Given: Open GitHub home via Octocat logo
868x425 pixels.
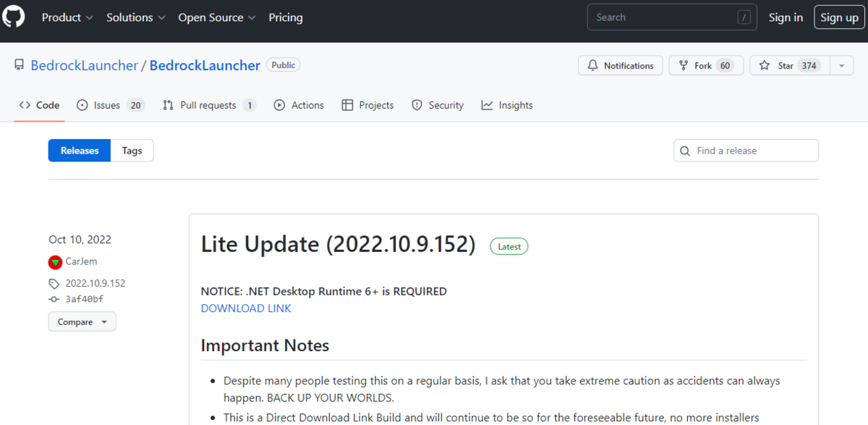Looking at the screenshot, I should 14,17.
